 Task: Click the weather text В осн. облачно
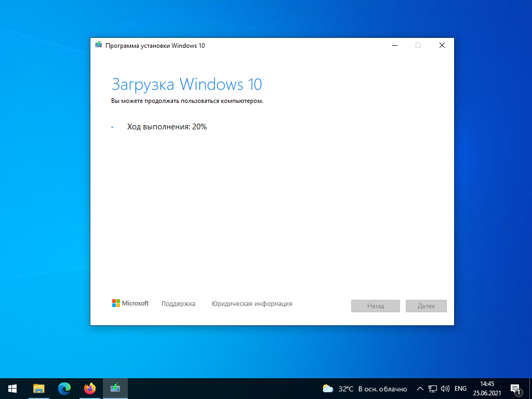(383, 389)
